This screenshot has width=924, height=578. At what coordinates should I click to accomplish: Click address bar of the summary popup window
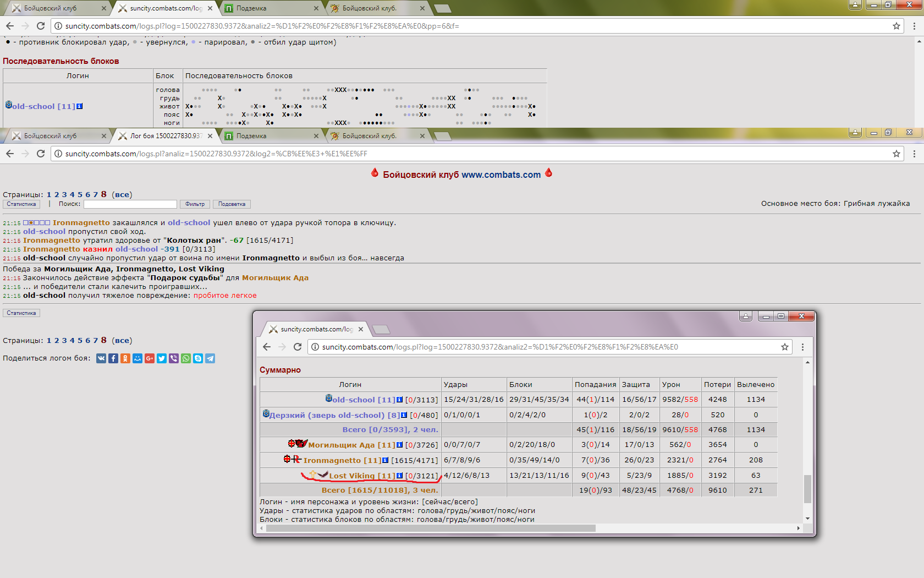click(x=550, y=347)
